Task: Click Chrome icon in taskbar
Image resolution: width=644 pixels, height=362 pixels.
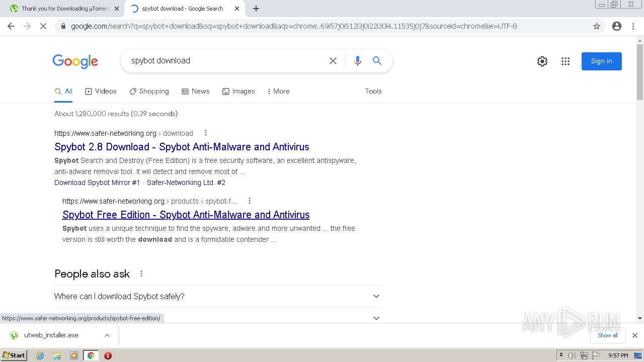Action: 91,355
